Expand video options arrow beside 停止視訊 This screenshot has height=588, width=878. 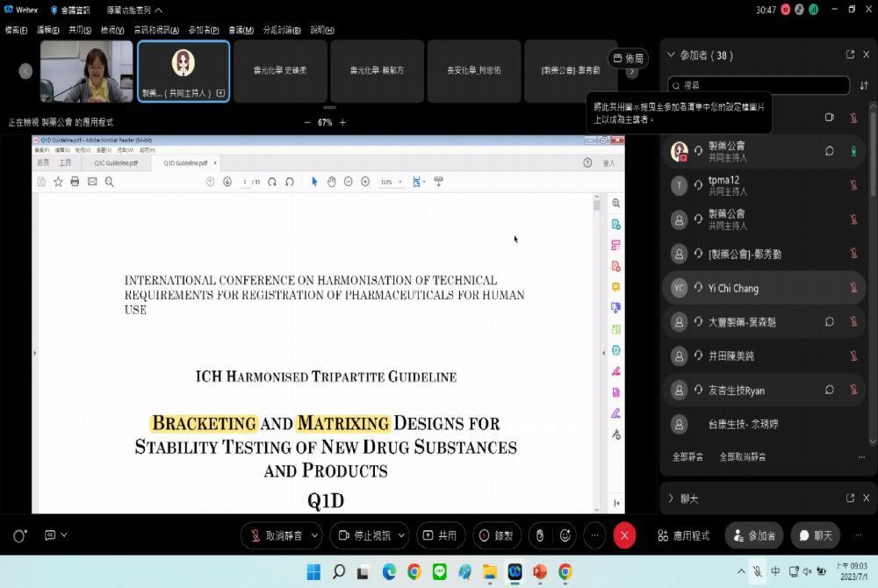tap(402, 535)
